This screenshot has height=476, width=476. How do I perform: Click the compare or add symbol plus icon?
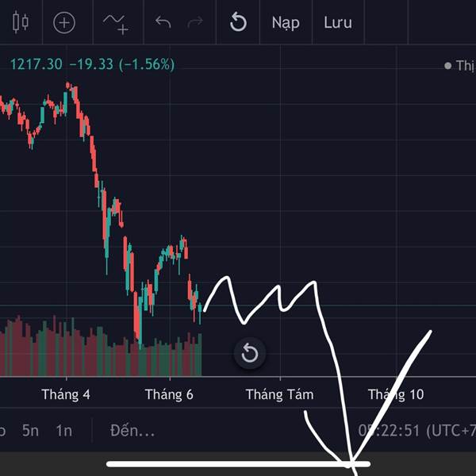64,22
